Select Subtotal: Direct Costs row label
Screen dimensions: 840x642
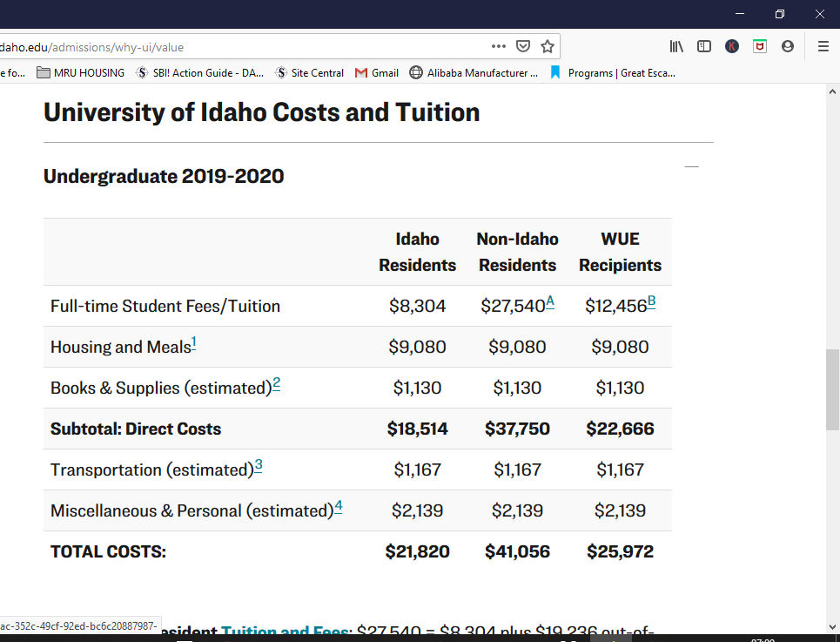pyautogui.click(x=136, y=429)
